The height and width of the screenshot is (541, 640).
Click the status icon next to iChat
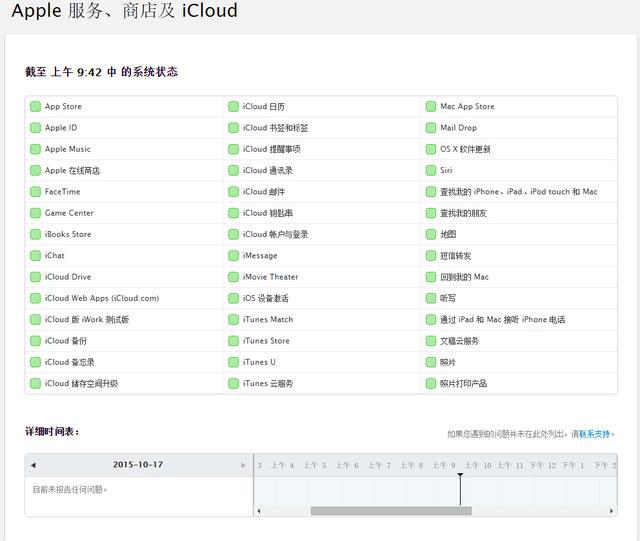(x=36, y=256)
